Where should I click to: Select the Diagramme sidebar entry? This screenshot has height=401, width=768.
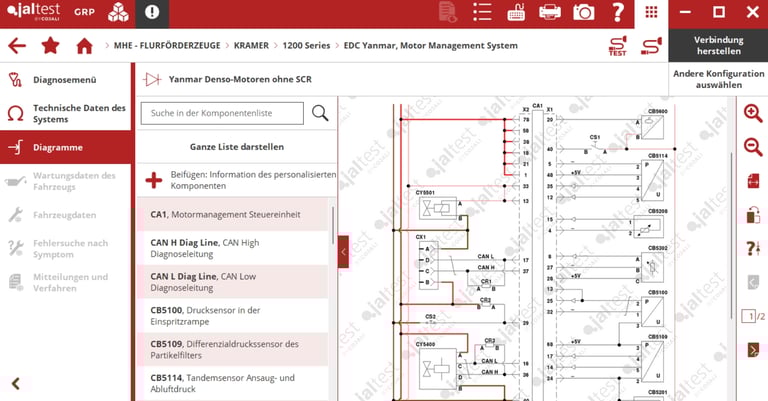pyautogui.click(x=66, y=147)
